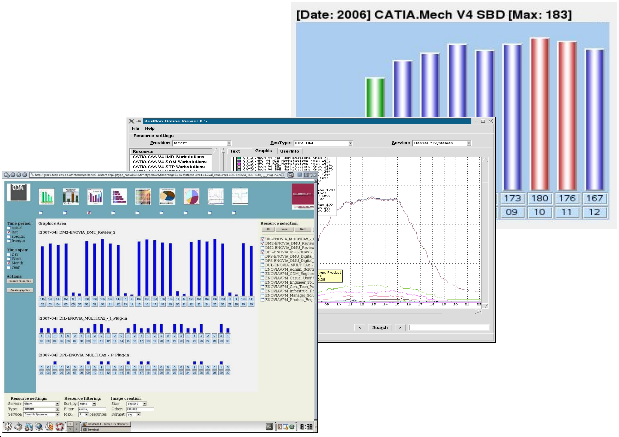Click the fourth round navigation button in browser toolbar

[24, 174]
